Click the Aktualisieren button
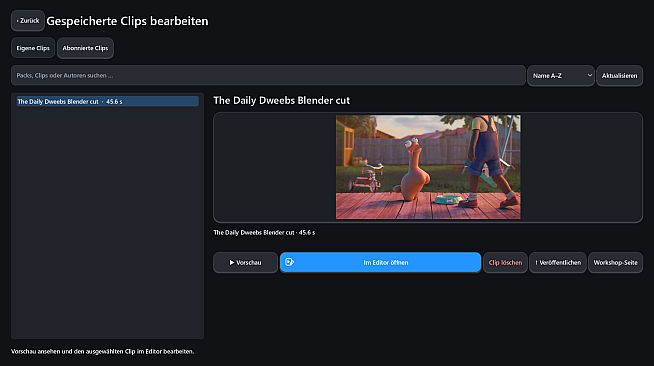The width and height of the screenshot is (654, 366). [619, 75]
